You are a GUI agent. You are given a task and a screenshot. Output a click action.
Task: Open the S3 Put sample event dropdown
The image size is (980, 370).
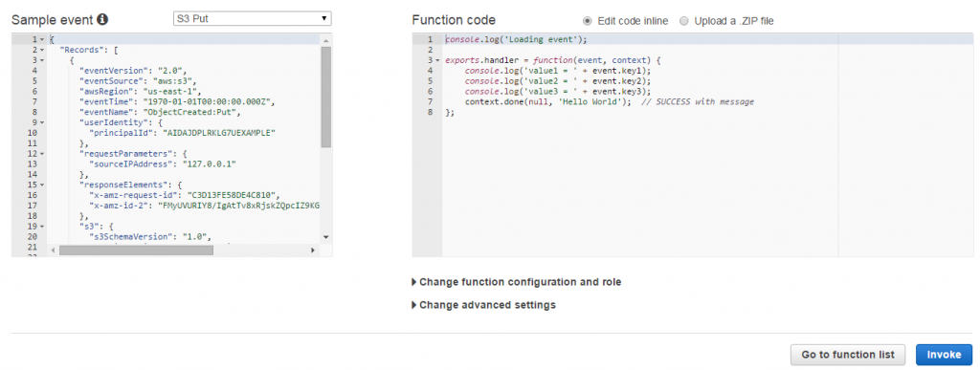(x=253, y=19)
